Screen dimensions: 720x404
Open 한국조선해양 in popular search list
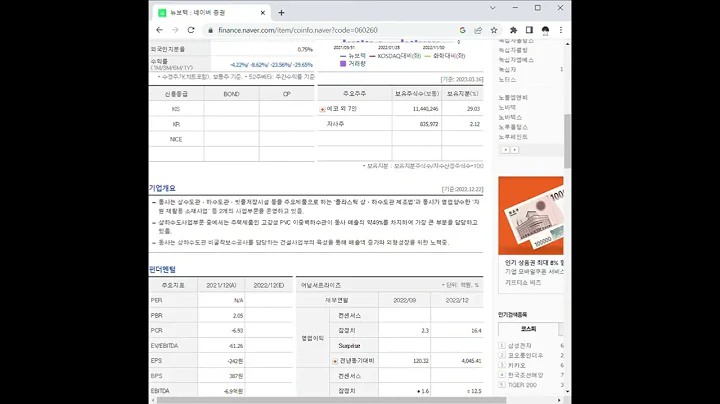pos(525,375)
